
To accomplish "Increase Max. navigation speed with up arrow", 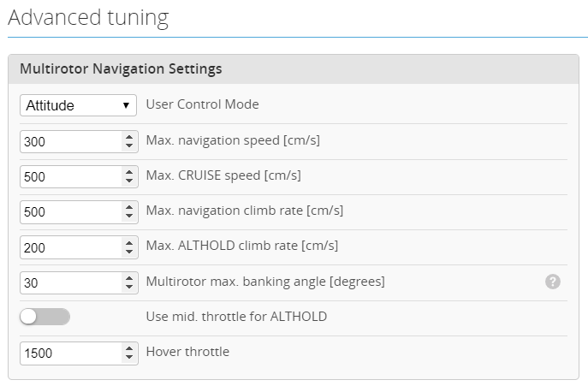I will 129,137.
